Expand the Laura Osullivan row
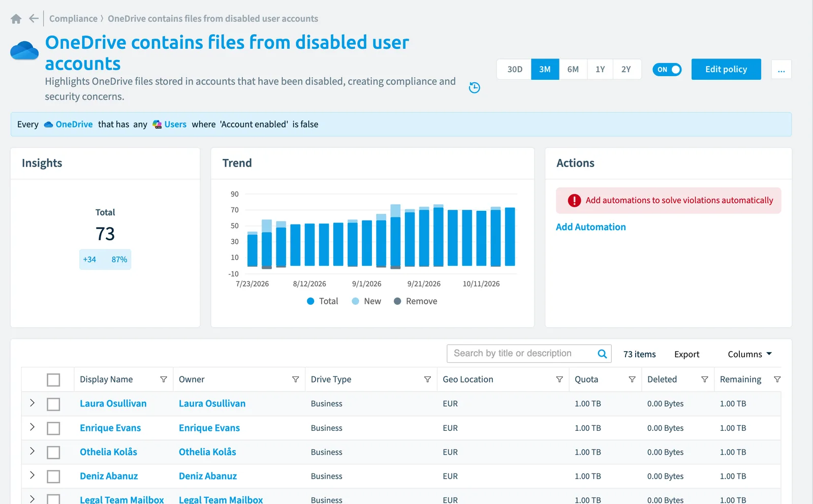The height and width of the screenshot is (504, 813). tap(32, 403)
